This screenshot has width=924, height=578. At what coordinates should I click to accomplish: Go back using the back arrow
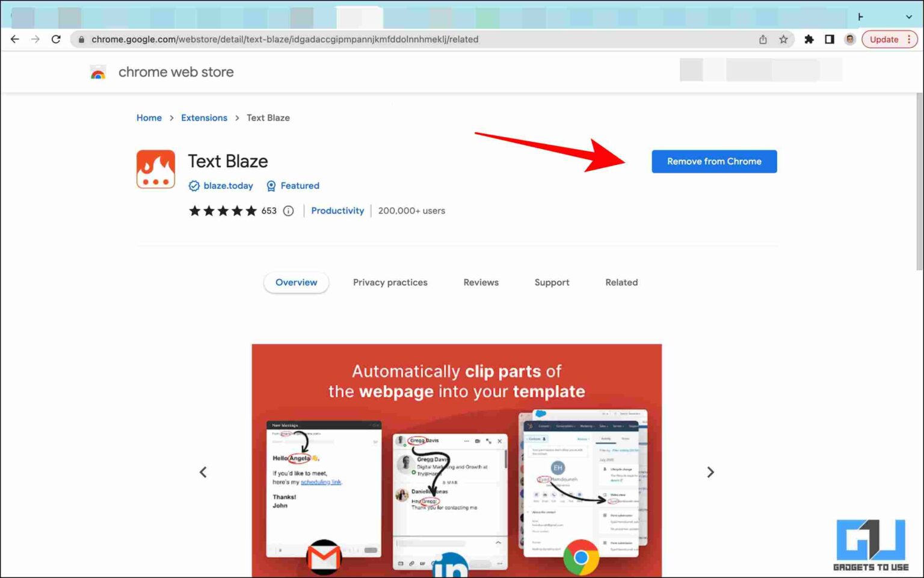tap(14, 39)
